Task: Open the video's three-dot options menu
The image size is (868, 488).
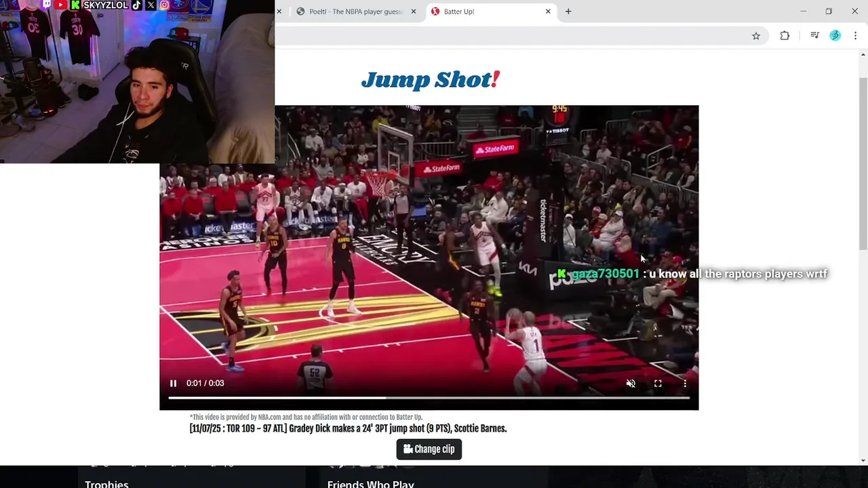Action: [x=685, y=384]
